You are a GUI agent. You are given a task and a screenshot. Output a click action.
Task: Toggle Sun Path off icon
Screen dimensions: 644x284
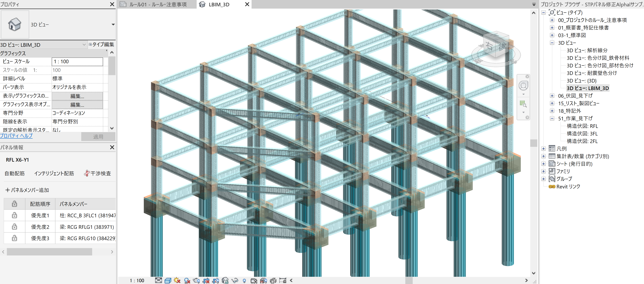click(x=177, y=280)
